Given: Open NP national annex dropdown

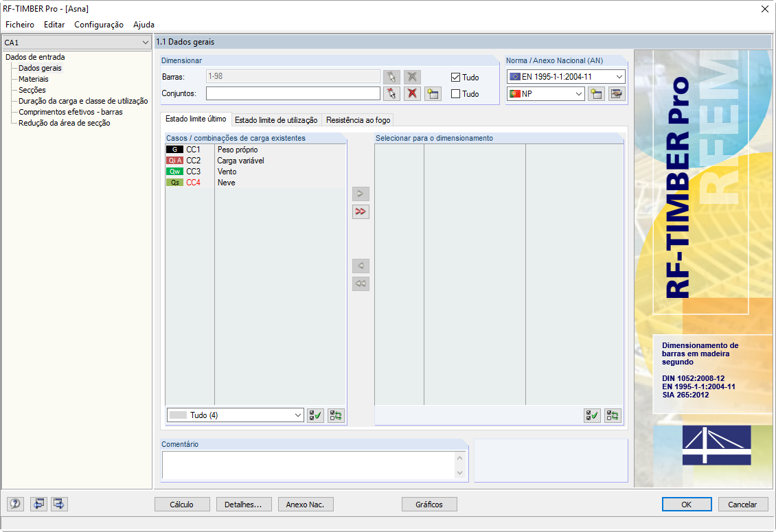Looking at the screenshot, I should [546, 93].
